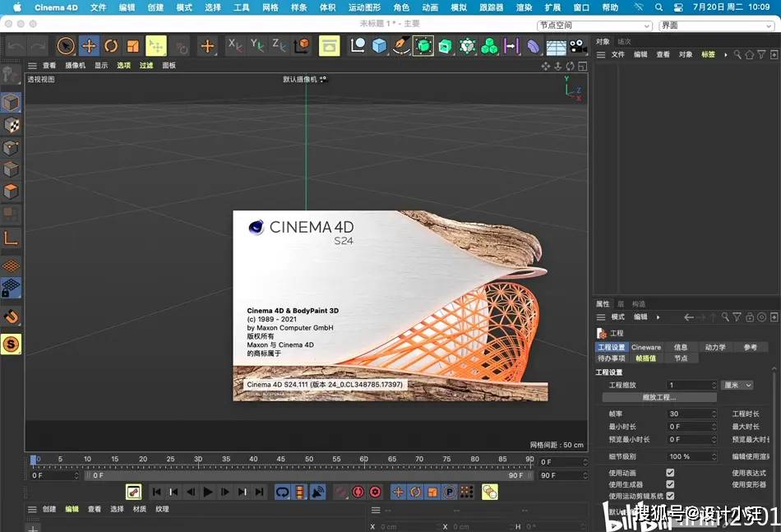Jump to the end of timeline

click(x=260, y=493)
